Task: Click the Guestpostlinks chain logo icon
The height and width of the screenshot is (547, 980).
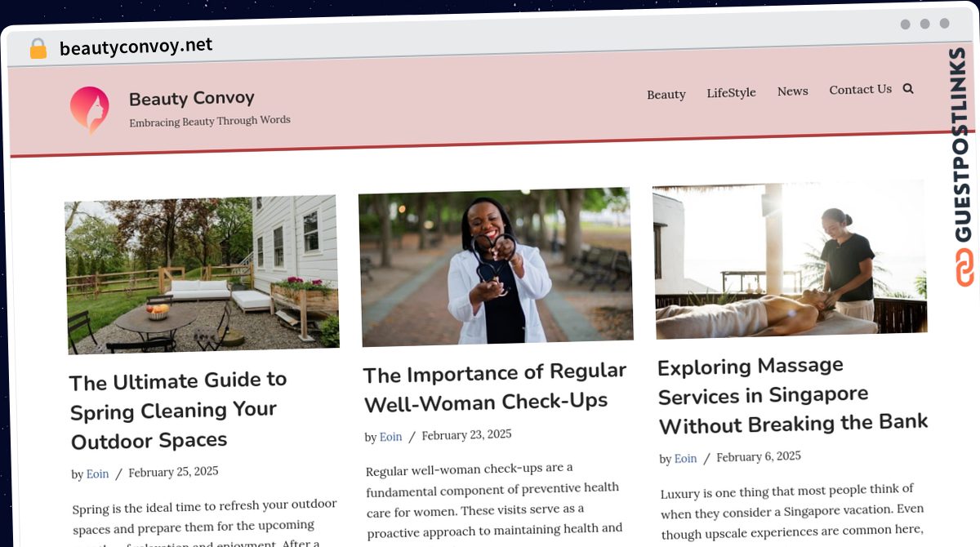Action: 964,268
